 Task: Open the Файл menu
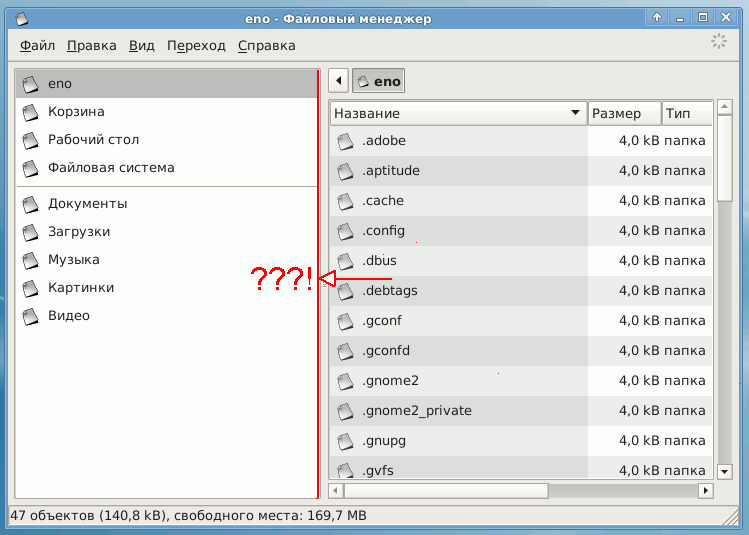[x=37, y=46]
